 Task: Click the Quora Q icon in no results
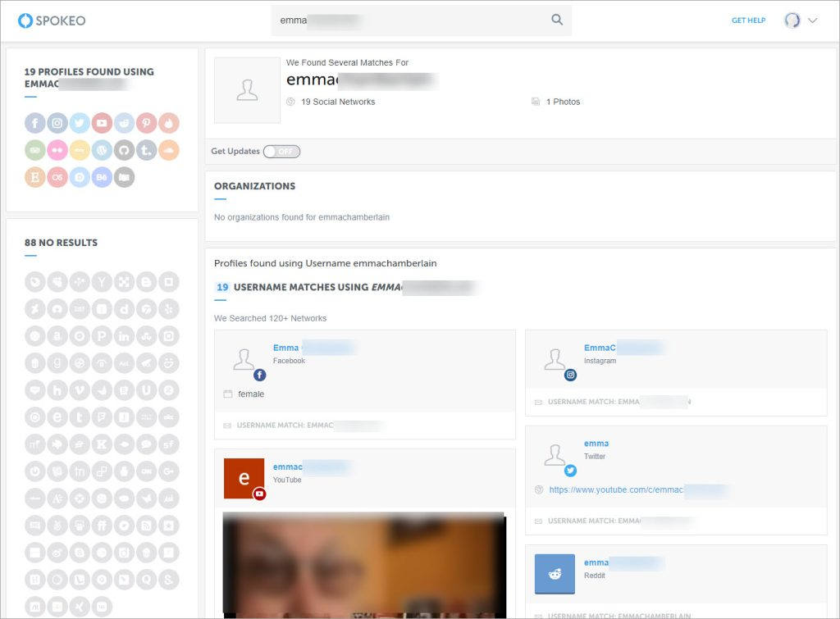pos(146,580)
